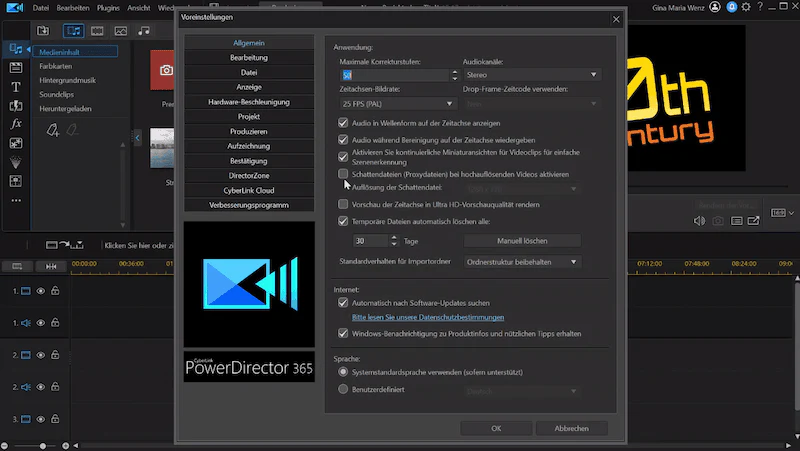Open the Plugins menu
Screen dimensions: 800x451
tap(108, 8)
